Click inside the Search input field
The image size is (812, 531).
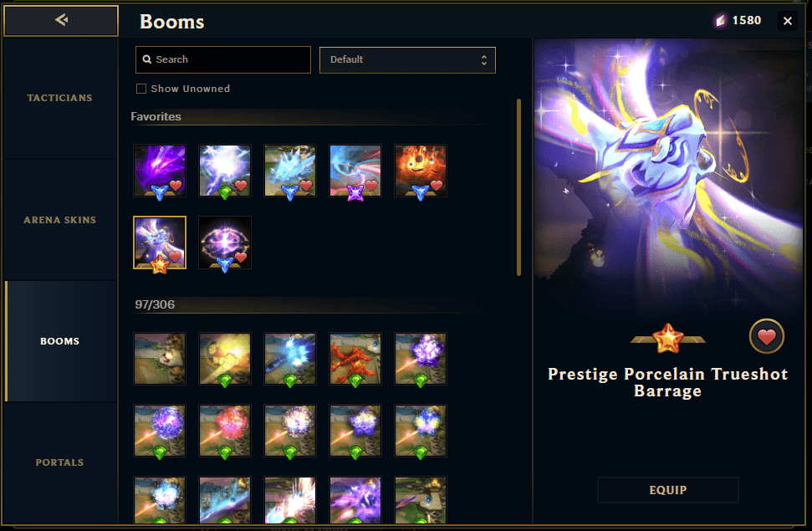point(223,60)
